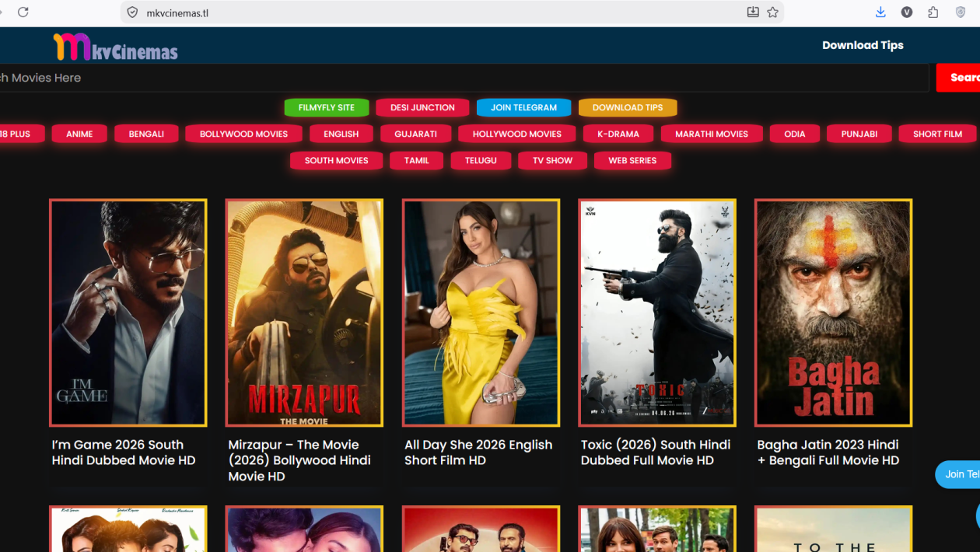Open the round V extension icon
The height and width of the screenshot is (552, 980).
907,12
